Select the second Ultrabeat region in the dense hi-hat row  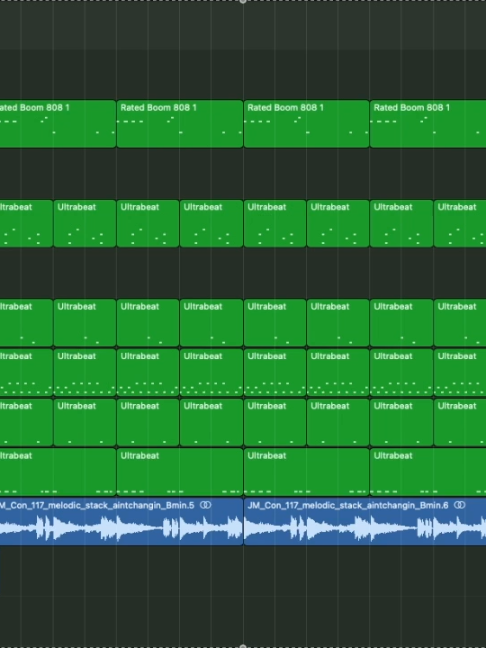85,372
